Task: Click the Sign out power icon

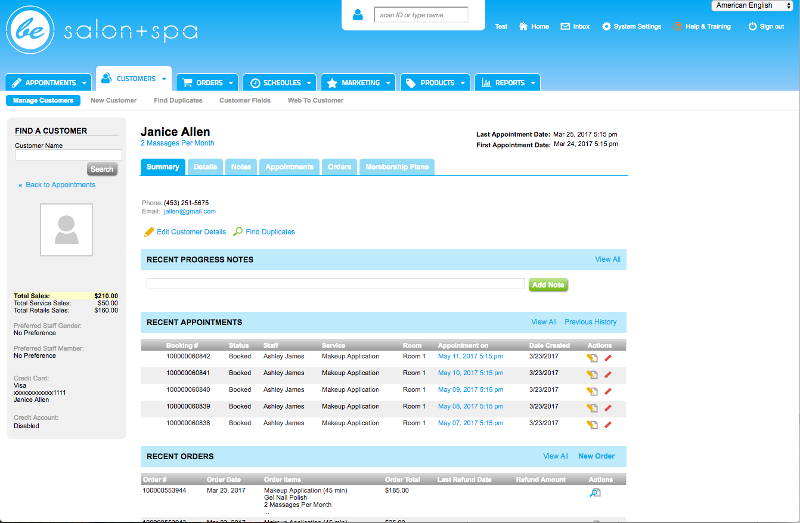Action: pyautogui.click(x=753, y=26)
